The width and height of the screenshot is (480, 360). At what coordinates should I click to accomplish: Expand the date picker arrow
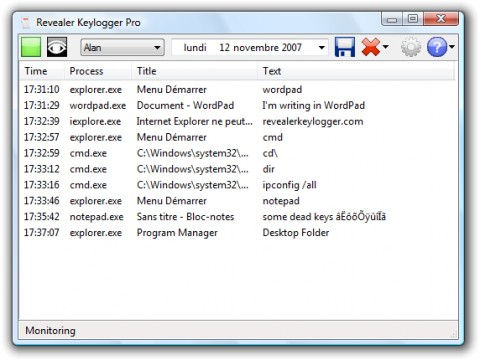point(322,47)
